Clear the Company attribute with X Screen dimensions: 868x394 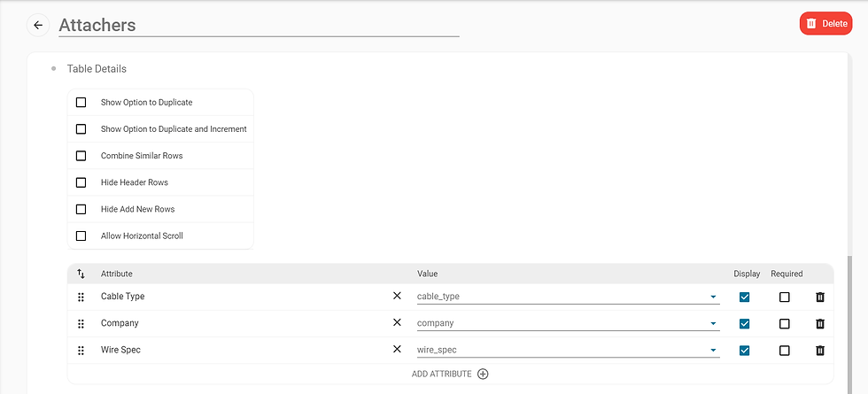tap(397, 322)
